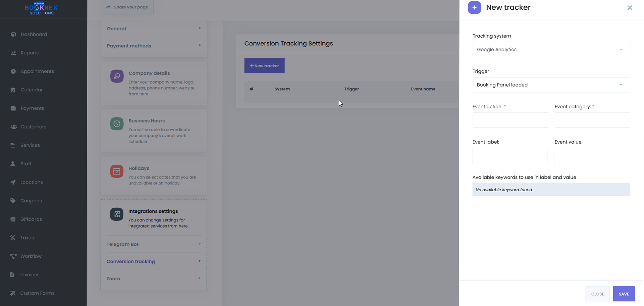Open the Dashboard from the sidebar
This screenshot has width=644, height=306.
(x=13, y=34)
